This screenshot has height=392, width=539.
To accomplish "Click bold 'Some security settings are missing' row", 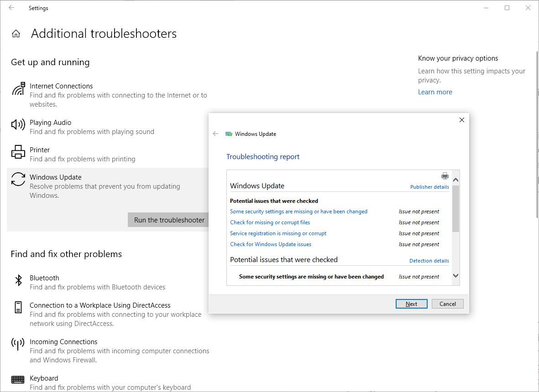I will 311,277.
